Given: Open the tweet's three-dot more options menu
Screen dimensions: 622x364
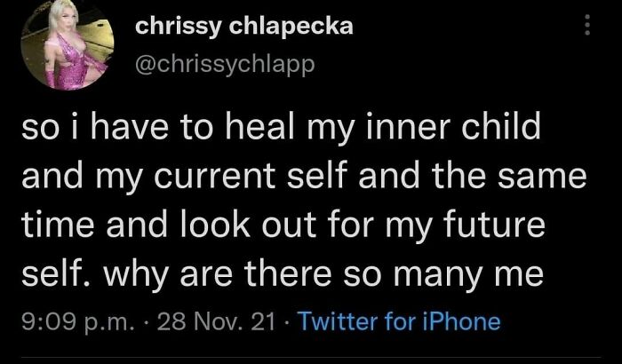Looking at the screenshot, I should pyautogui.click(x=585, y=26).
